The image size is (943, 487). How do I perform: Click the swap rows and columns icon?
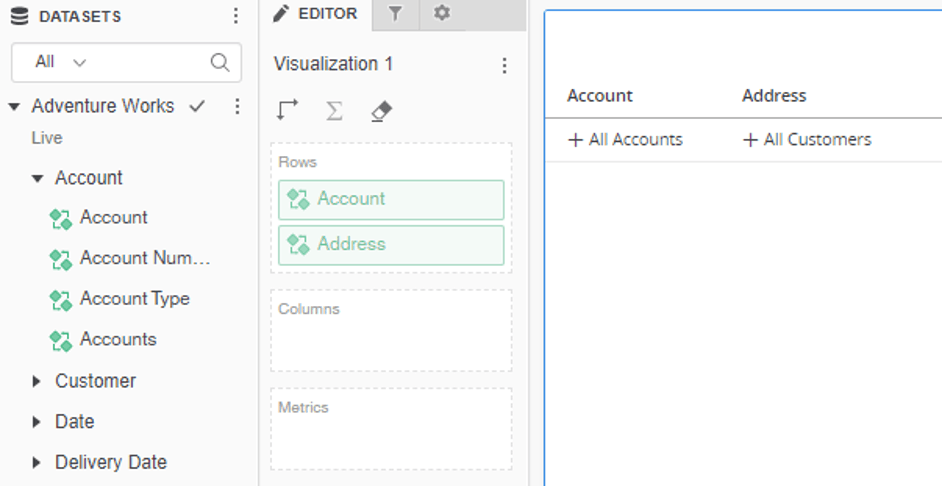287,111
